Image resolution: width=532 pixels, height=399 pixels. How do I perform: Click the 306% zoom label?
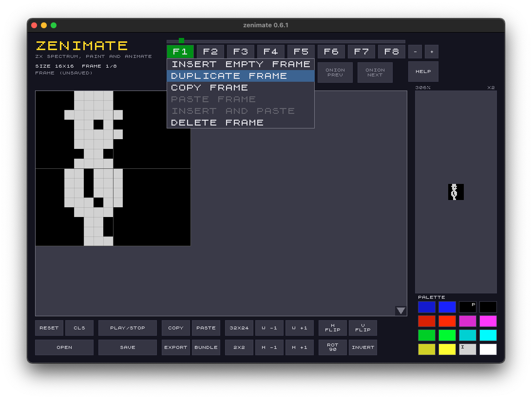(423, 88)
